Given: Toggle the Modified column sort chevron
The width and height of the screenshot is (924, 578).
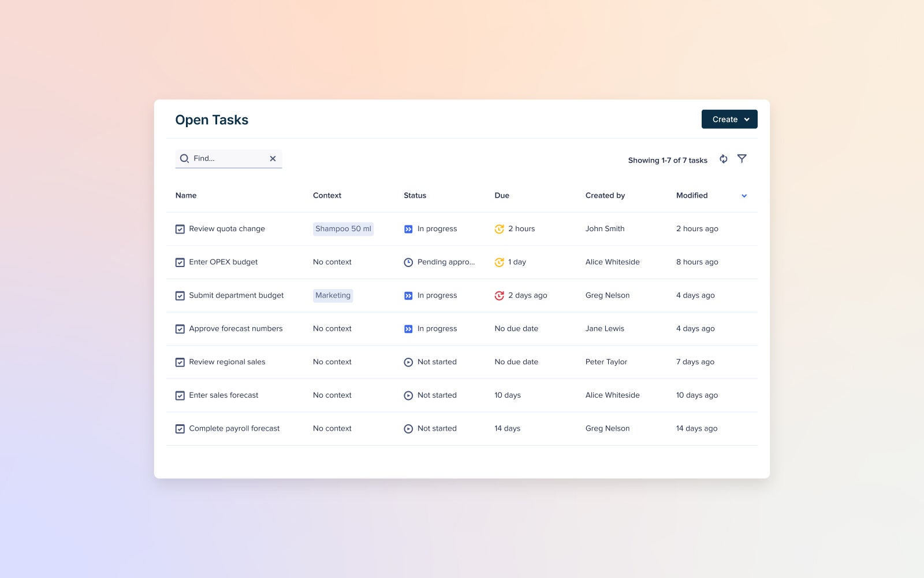Looking at the screenshot, I should pos(744,195).
